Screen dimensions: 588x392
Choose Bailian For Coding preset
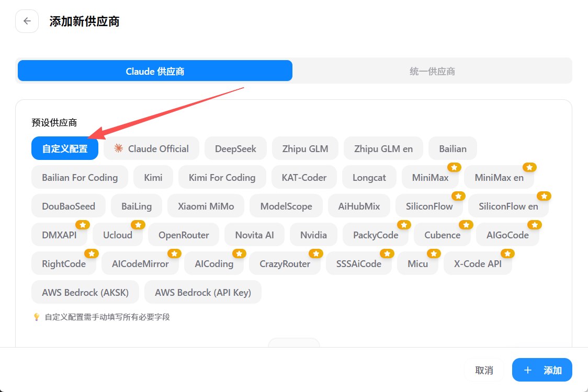click(x=80, y=177)
